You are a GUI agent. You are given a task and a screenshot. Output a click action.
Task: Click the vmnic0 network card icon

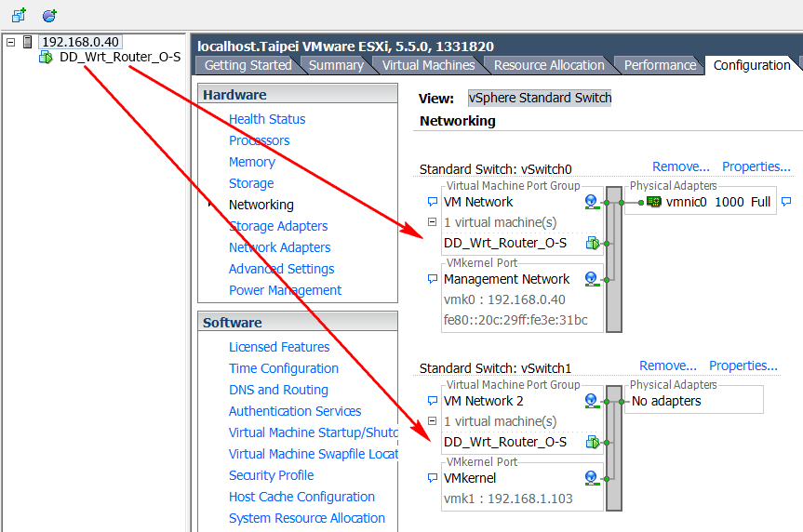tap(654, 202)
